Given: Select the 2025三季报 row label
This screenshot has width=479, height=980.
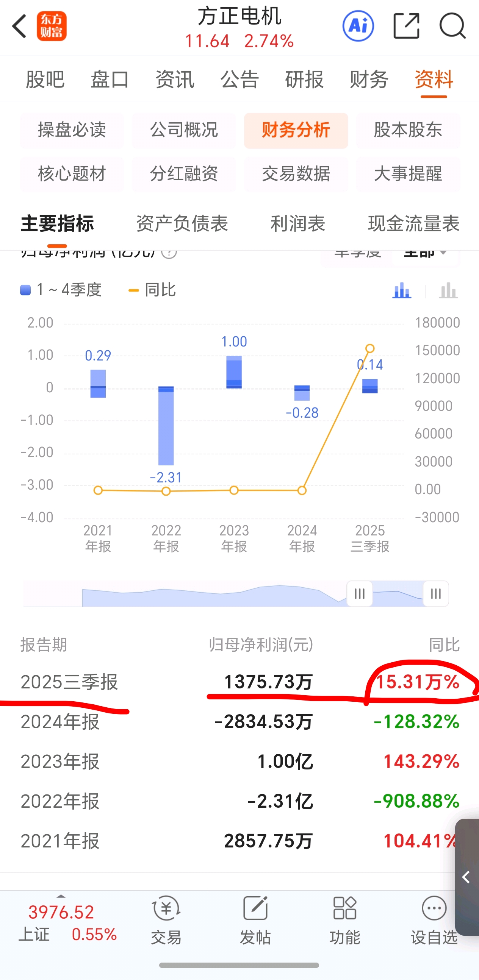Looking at the screenshot, I should (x=69, y=682).
